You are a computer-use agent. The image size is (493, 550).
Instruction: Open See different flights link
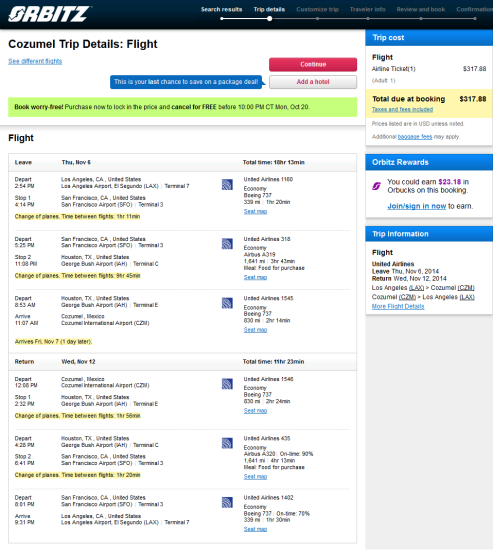coord(35,61)
